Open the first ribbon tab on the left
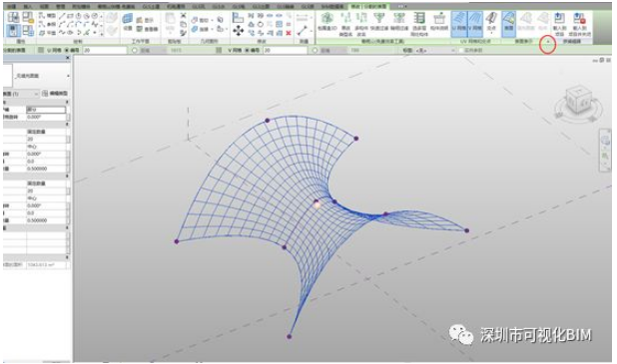Image resolution: width=617 pixels, height=364 pixels. tap(12, 6)
